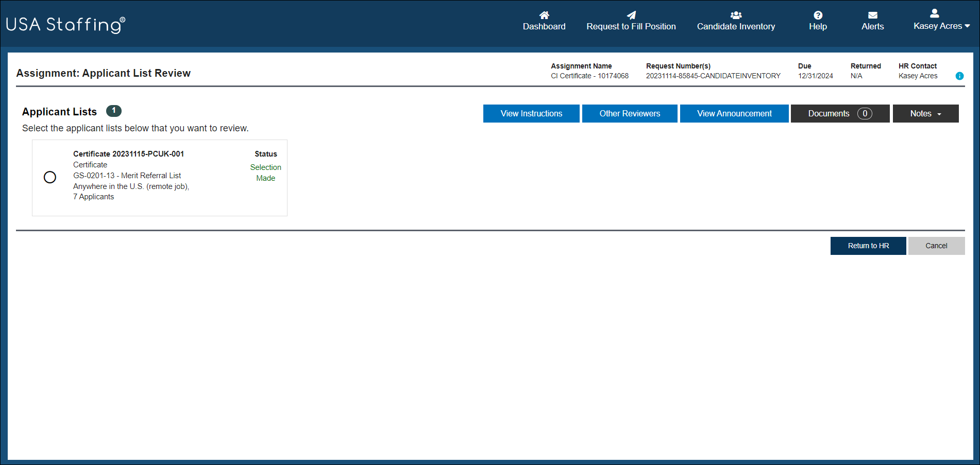The image size is (980, 465).
Task: Click View Announcement
Action: click(734, 113)
